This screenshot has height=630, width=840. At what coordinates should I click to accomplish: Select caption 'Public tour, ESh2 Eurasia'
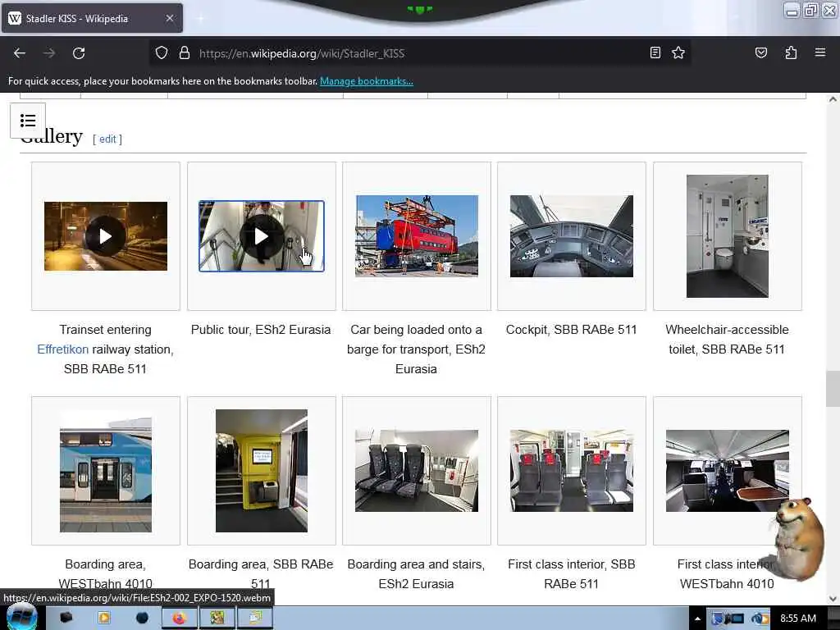point(261,330)
